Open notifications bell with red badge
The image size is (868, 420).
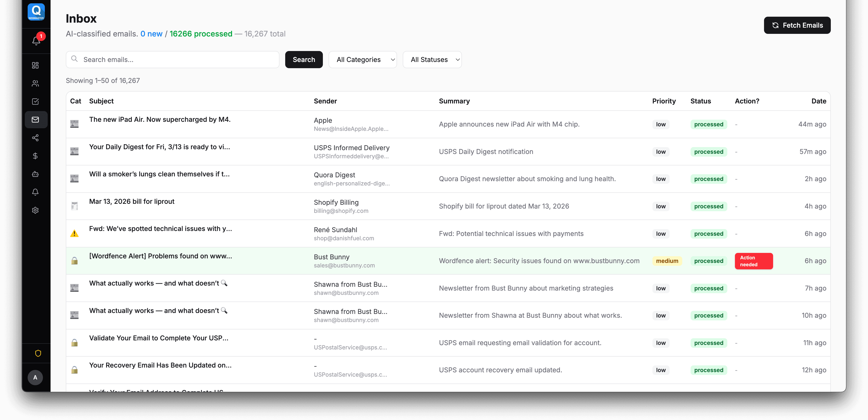pos(36,41)
